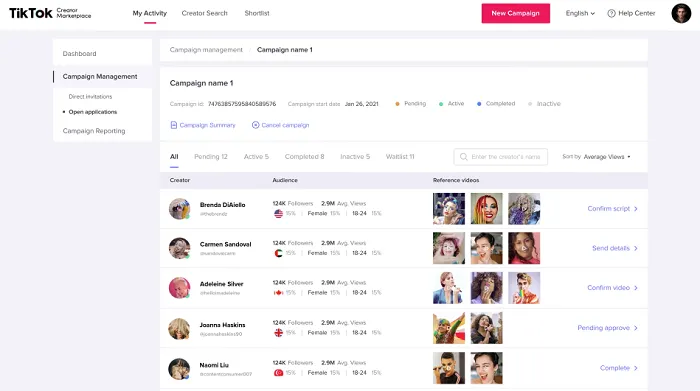Screen dimensions: 700x391
Task: Open Brenda DiAiello's first reference video
Action: pyautogui.click(x=449, y=208)
